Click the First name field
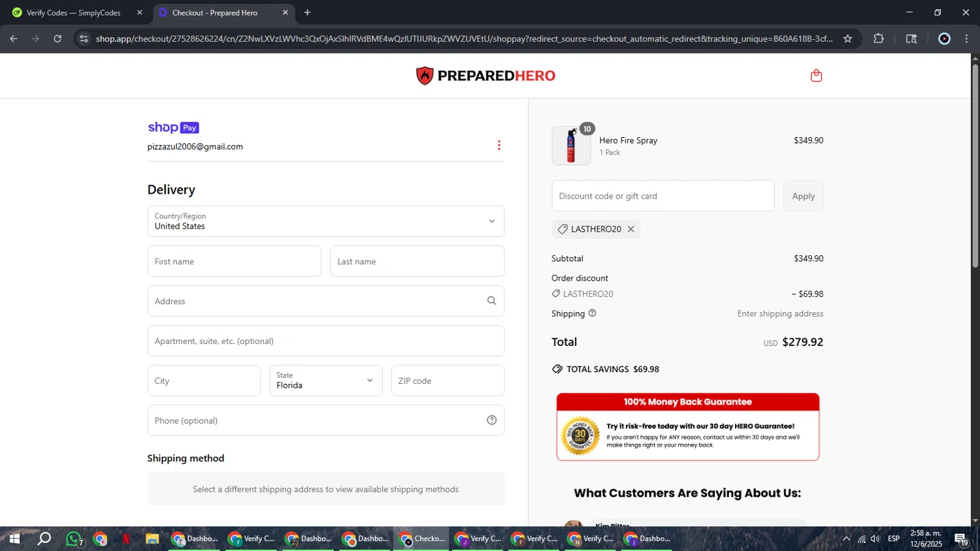This screenshot has height=551, width=980. [235, 261]
